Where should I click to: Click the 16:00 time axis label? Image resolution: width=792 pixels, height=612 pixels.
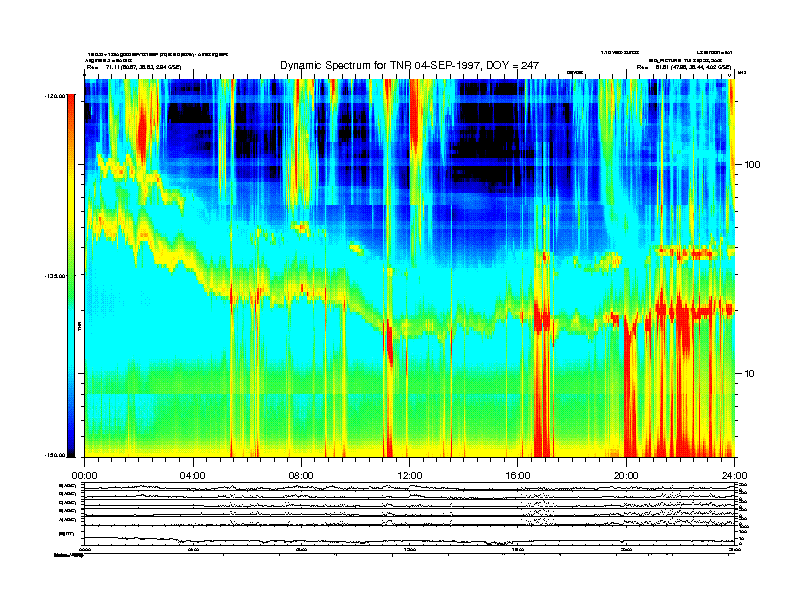click(518, 476)
